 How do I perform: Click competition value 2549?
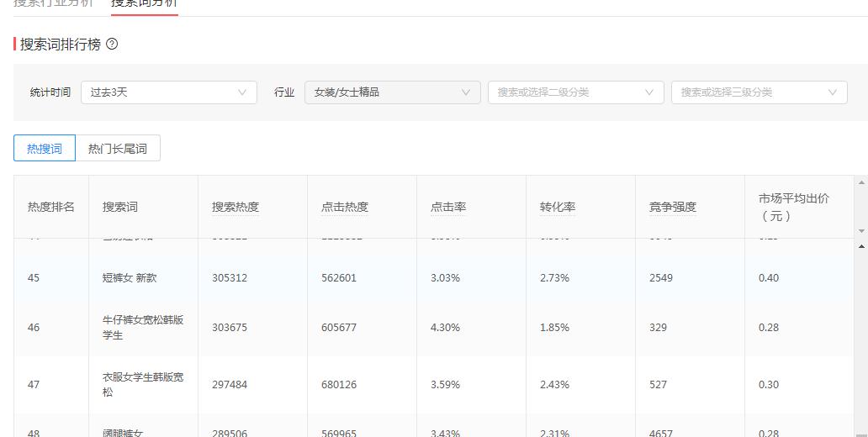coord(661,277)
